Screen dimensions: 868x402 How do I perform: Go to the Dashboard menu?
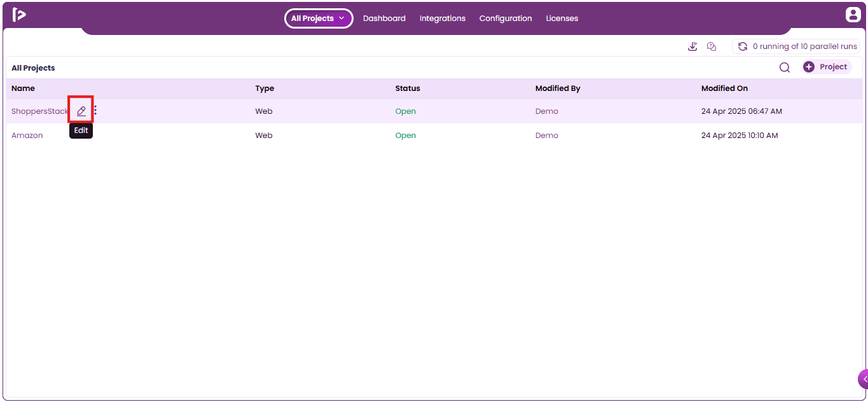[384, 18]
